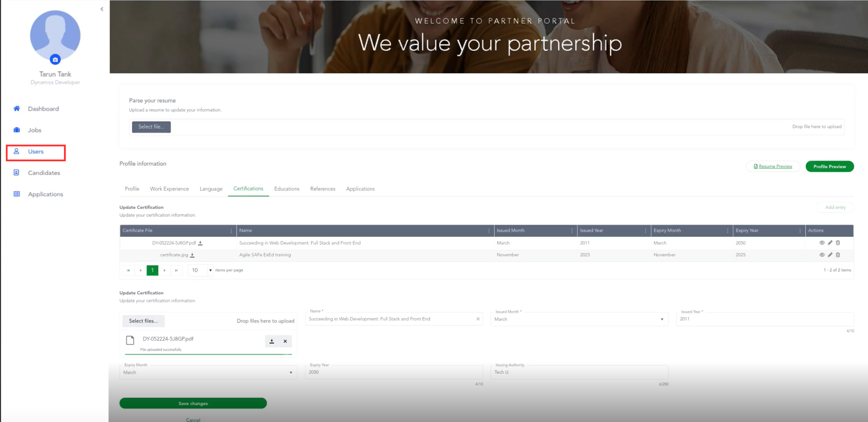The width and height of the screenshot is (868, 422).
Task: Download the DY-052224-5J8GP.pdf table file
Action: (x=200, y=243)
